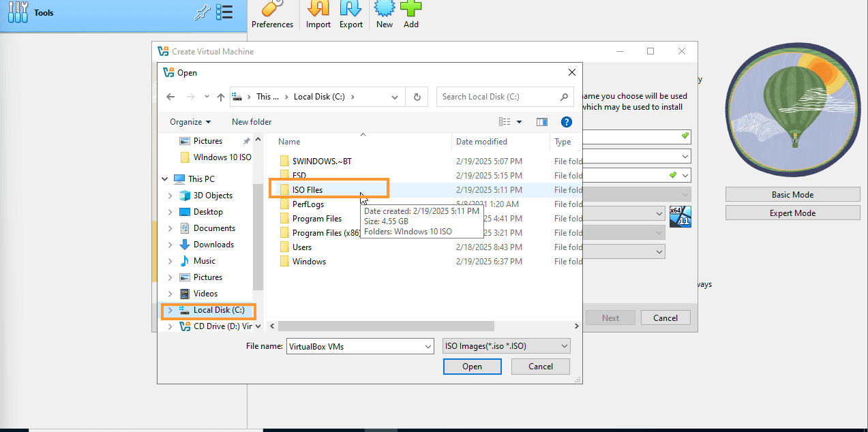The image size is (868, 432).
Task: Click Local Disk (C:) in the address bar
Action: [x=320, y=97]
